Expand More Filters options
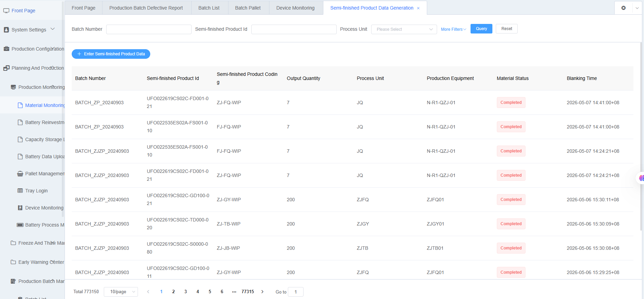This screenshot has height=299, width=644. (453, 29)
